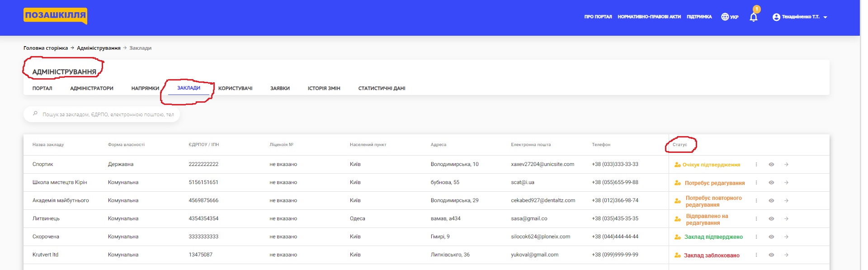868x270 pixels.
Task: Open the УКР language selector
Action: [734, 17]
